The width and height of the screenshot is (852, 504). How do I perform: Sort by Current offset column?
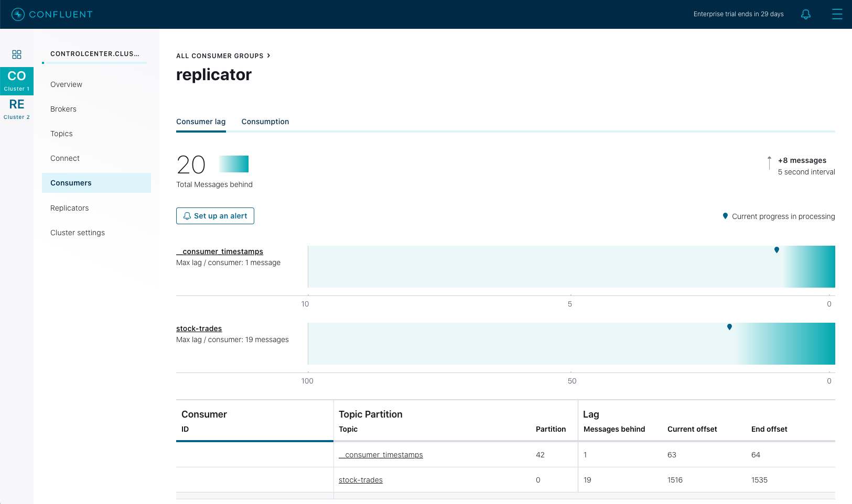692,429
